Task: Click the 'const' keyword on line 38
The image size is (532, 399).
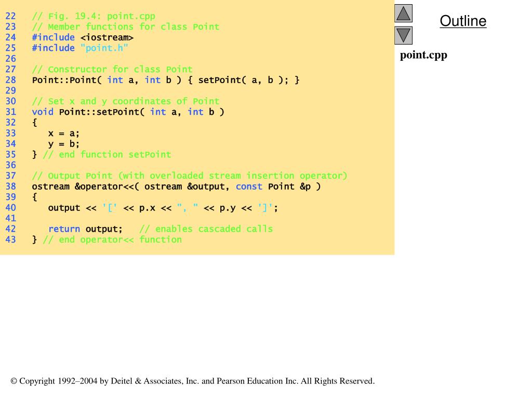Action: tap(249, 187)
